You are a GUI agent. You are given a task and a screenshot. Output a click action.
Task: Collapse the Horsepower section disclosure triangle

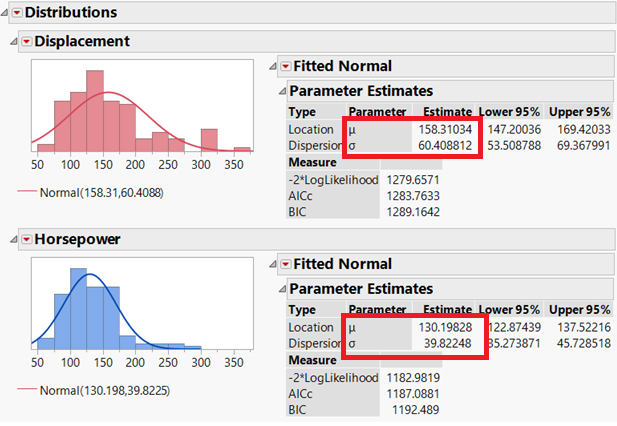click(14, 239)
